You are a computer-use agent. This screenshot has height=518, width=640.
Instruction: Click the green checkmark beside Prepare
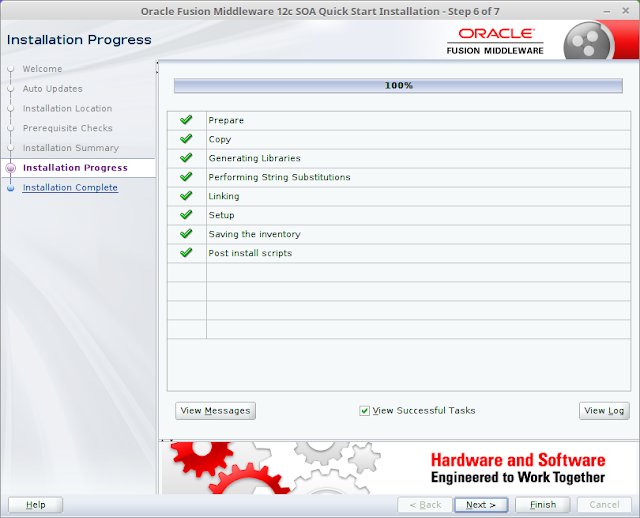click(x=186, y=120)
